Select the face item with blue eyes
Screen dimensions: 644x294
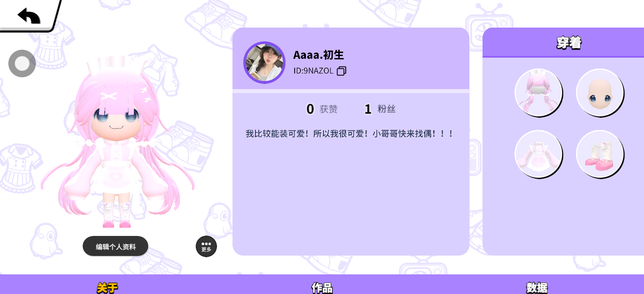tap(600, 93)
